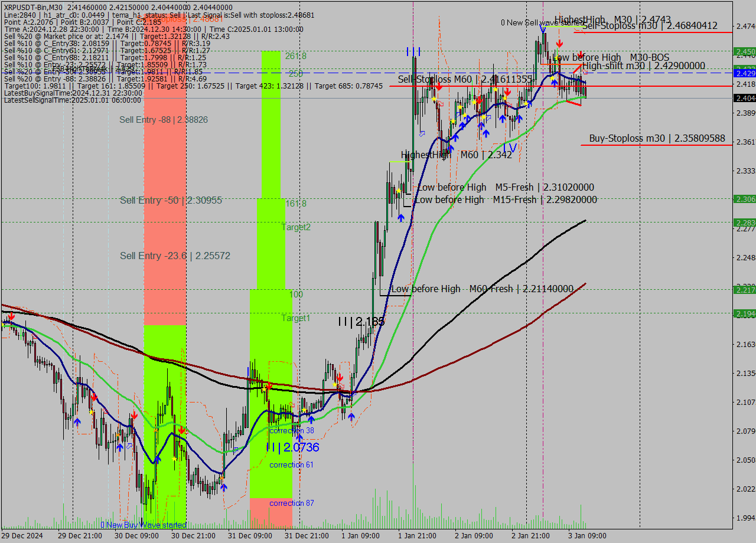756x543 pixels.
Task: Select the 'I I | 2.185' wave label
Action: click(x=361, y=322)
